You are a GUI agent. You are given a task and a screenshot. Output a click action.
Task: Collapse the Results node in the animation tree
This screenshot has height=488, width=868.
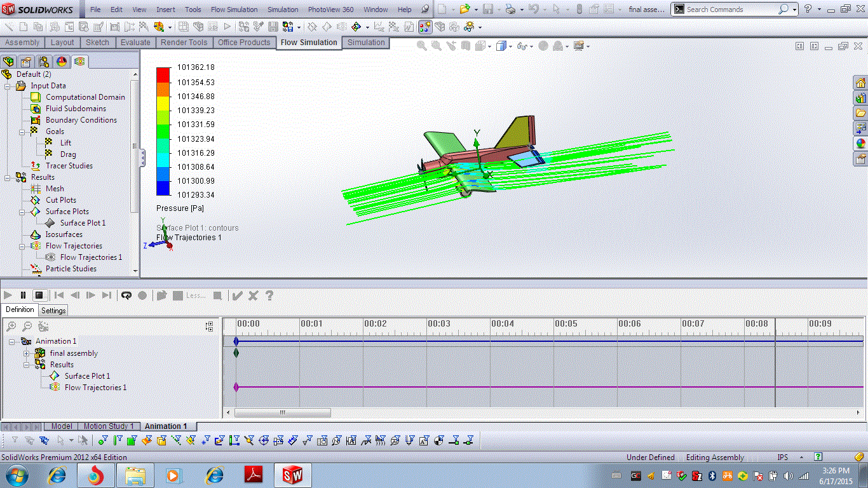[27, 365]
